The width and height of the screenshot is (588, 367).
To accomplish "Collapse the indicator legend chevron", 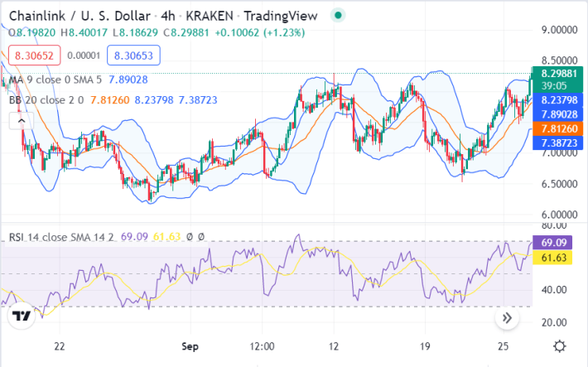I will (22, 121).
